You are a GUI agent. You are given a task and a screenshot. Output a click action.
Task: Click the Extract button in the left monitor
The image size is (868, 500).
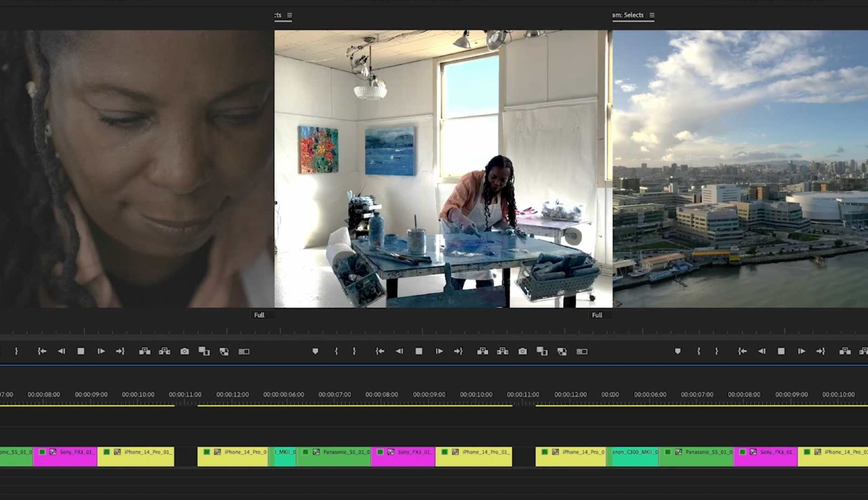[x=164, y=351]
